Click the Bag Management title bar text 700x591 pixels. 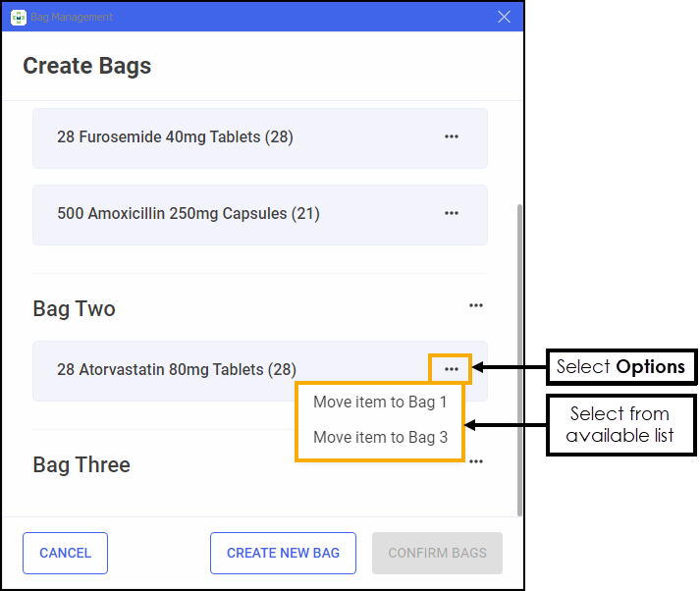[x=72, y=17]
